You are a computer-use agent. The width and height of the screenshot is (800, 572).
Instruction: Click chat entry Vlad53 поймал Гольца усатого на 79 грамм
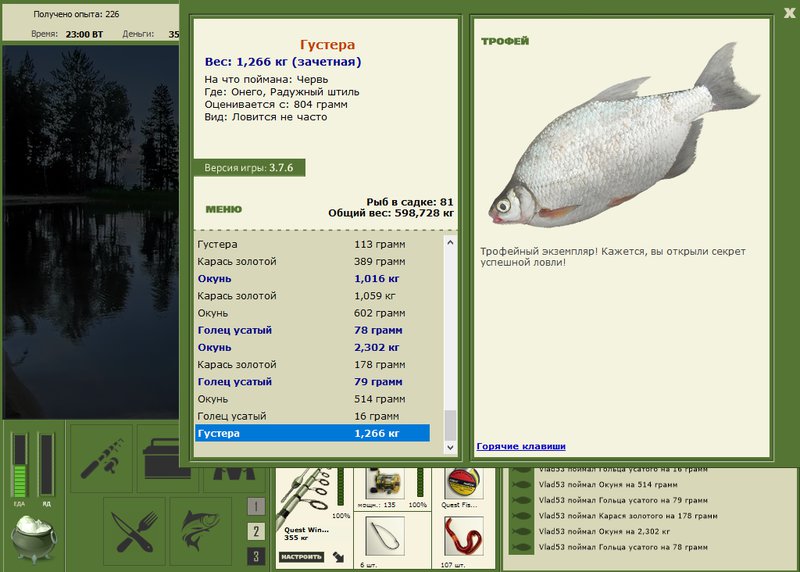[623, 500]
